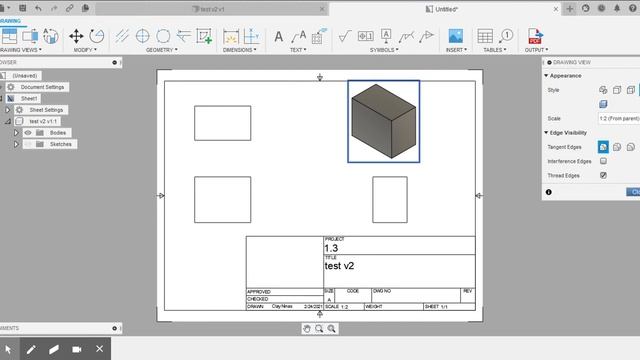The height and width of the screenshot is (360, 640).
Task: Select the Surface Texture symbol tool
Action: tap(344, 36)
